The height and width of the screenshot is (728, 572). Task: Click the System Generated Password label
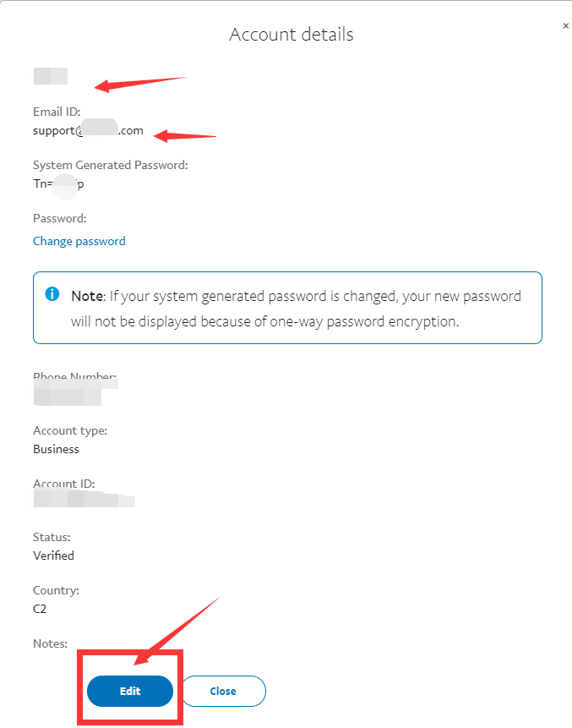[111, 165]
